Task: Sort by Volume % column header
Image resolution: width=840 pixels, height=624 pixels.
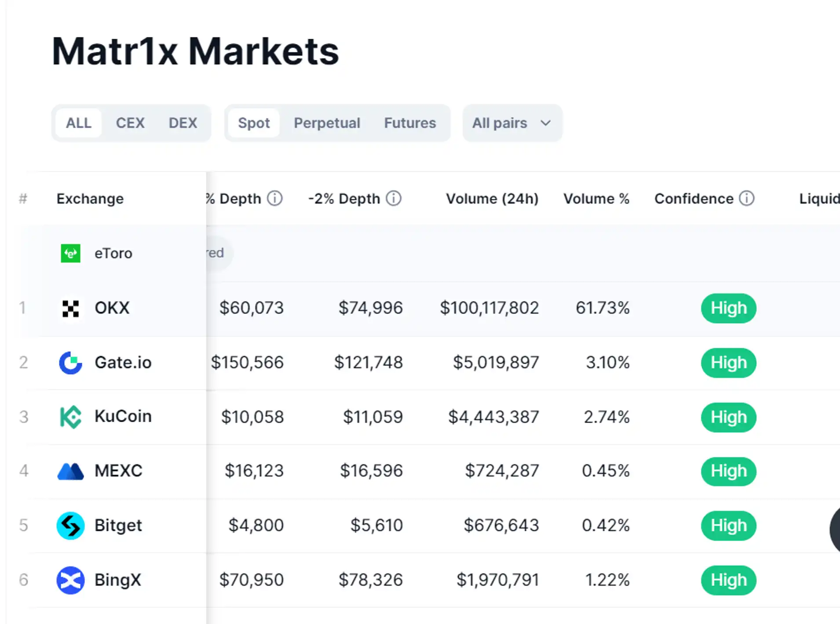Action: click(x=596, y=199)
